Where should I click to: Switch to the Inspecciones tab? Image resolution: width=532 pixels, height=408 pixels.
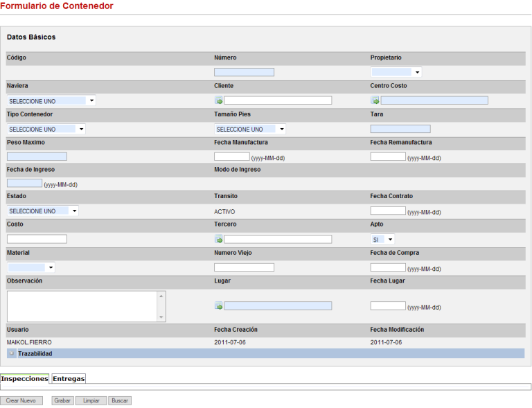click(24, 378)
